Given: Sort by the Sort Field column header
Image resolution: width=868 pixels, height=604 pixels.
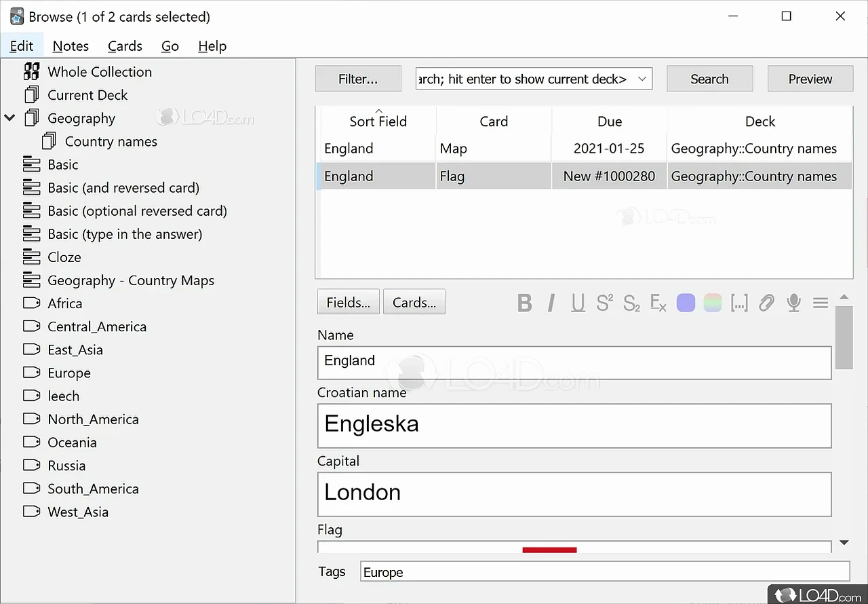Looking at the screenshot, I should tap(378, 121).
